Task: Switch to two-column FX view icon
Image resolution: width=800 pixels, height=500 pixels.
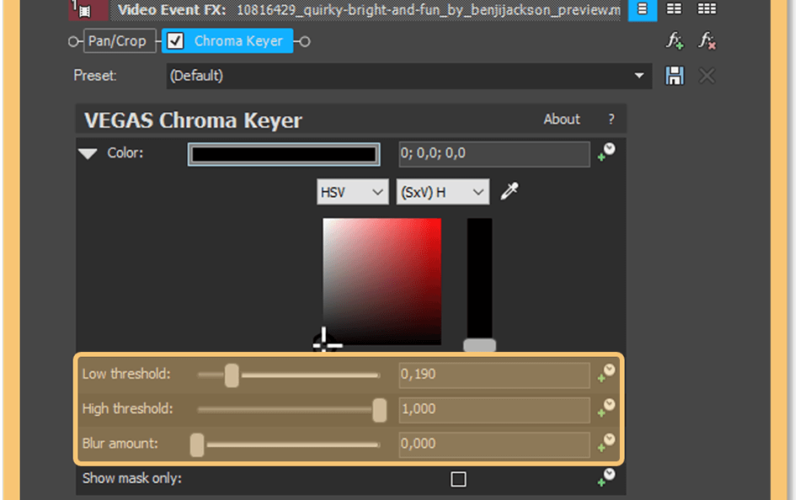Action: (674, 9)
